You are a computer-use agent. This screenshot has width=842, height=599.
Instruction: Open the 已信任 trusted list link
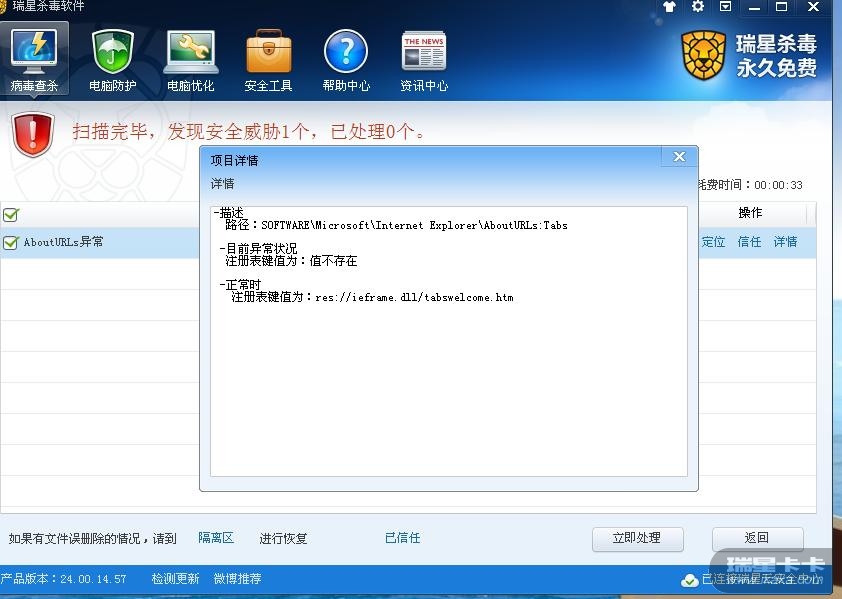(x=403, y=538)
